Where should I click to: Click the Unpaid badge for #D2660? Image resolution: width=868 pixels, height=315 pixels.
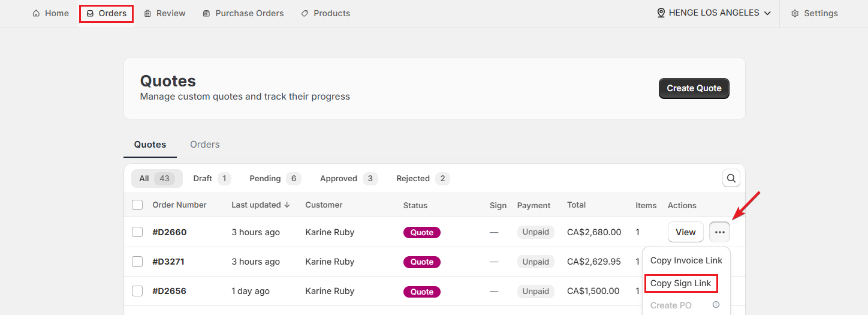(536, 232)
